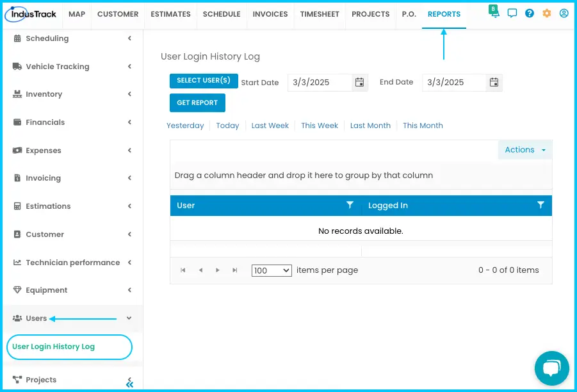The image size is (577, 392).
Task: Select the Yesterday date range link
Action: pyautogui.click(x=185, y=126)
